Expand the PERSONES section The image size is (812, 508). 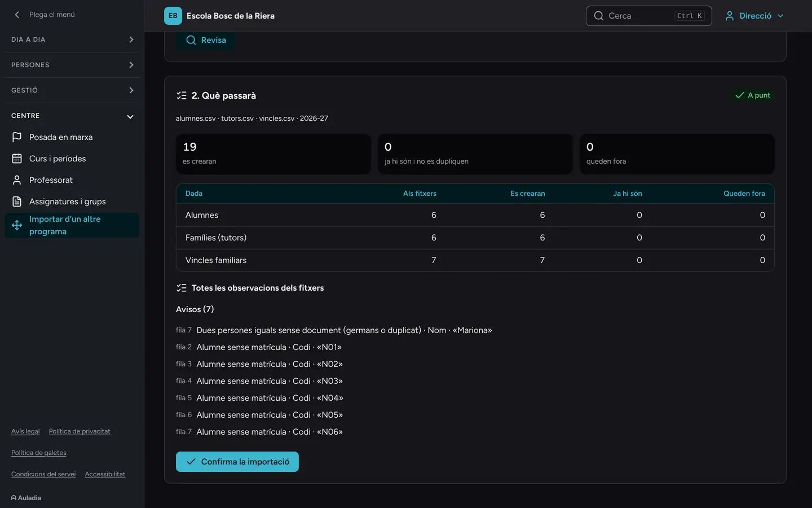[x=72, y=65]
